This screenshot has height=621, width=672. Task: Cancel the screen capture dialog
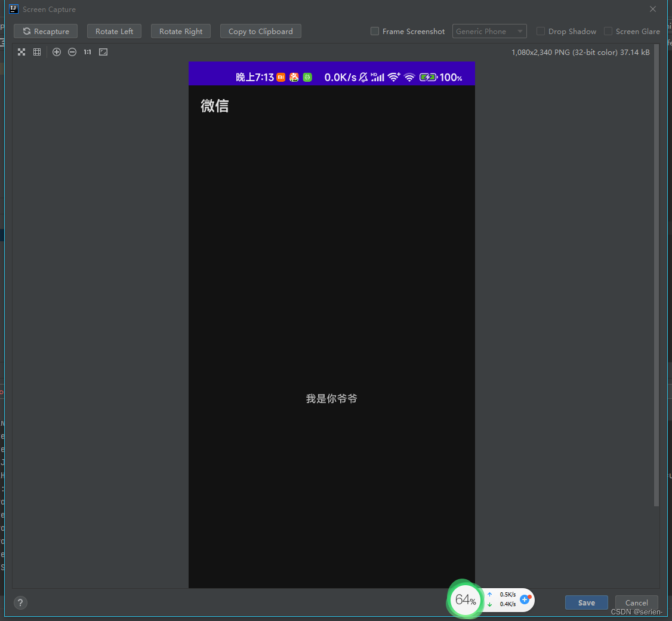[x=636, y=602]
